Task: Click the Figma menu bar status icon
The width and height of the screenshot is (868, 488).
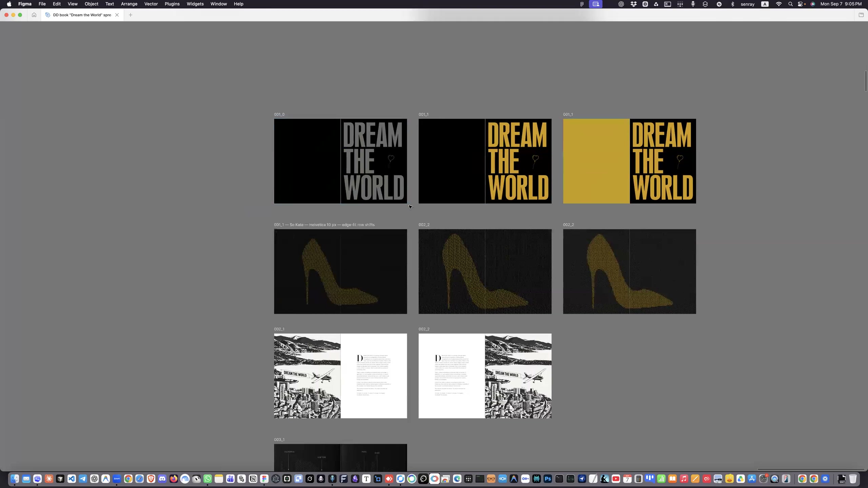Action: click(582, 4)
